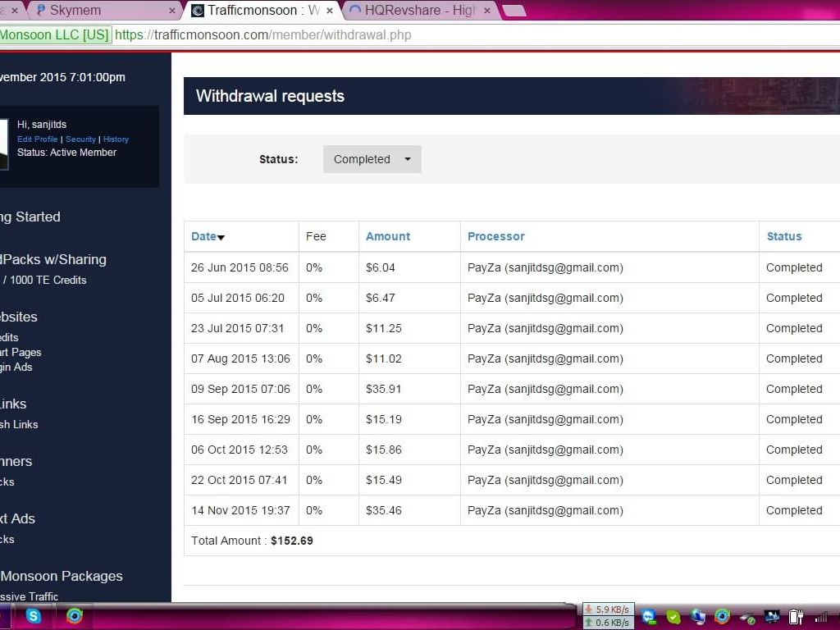Click the battery power tray icon
The width and height of the screenshot is (840, 630).
(796, 617)
